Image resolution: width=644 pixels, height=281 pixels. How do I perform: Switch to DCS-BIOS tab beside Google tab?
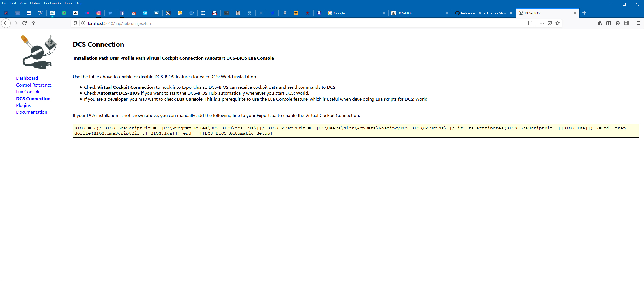click(420, 13)
